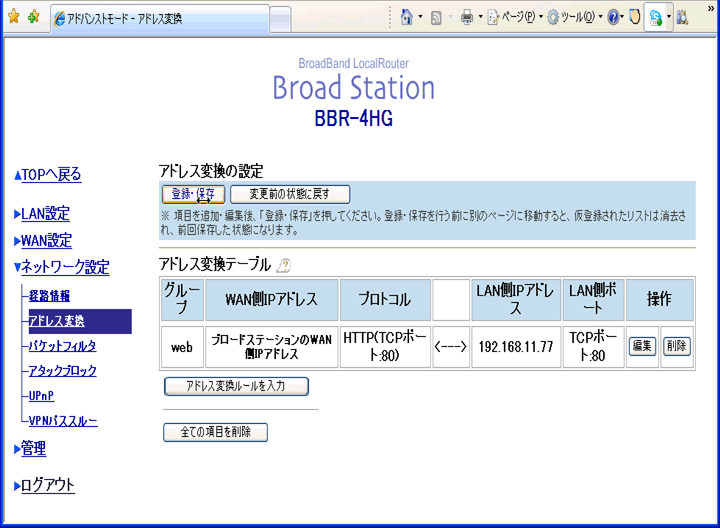Open アタックブロック submenu item
Screen dimensions: 720x528
pos(62,371)
